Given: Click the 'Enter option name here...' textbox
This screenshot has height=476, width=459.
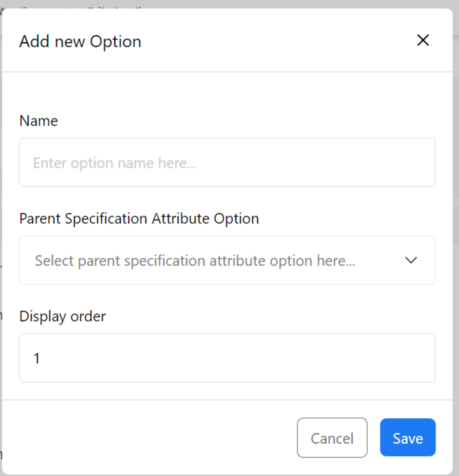Looking at the screenshot, I should click(x=227, y=162).
